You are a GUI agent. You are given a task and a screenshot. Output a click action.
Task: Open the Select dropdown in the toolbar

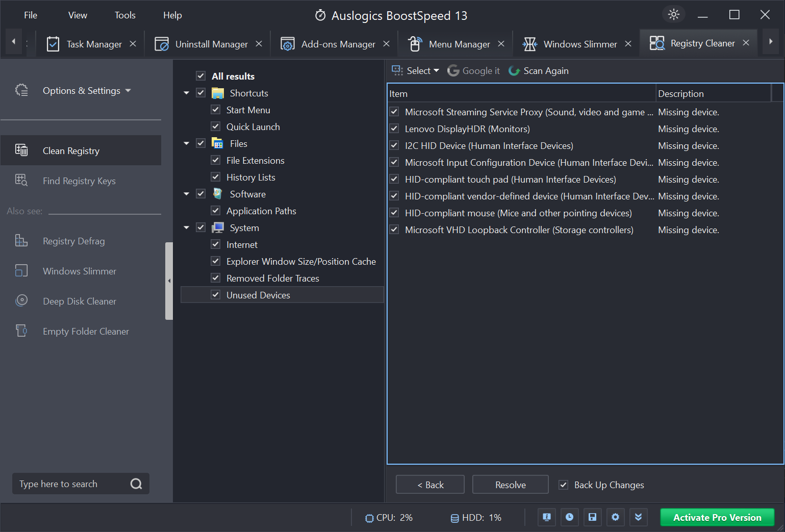pyautogui.click(x=415, y=70)
